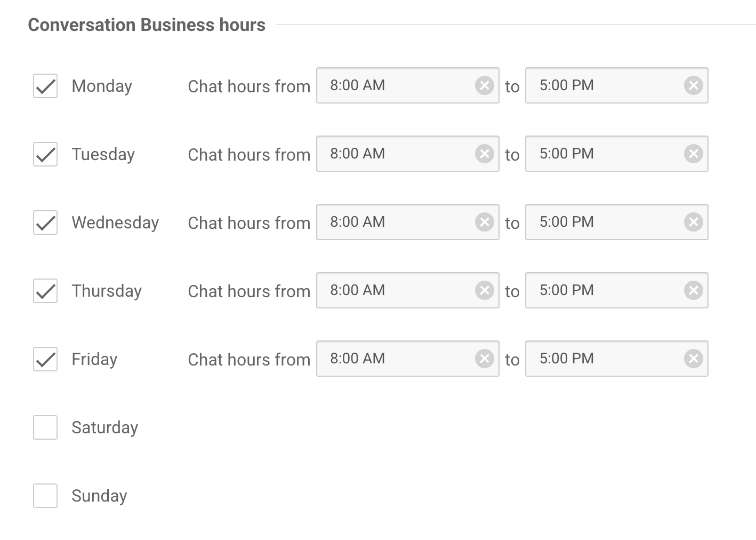Clear Monday's 5:00 PM end time
The height and width of the screenshot is (540, 756).
click(693, 85)
